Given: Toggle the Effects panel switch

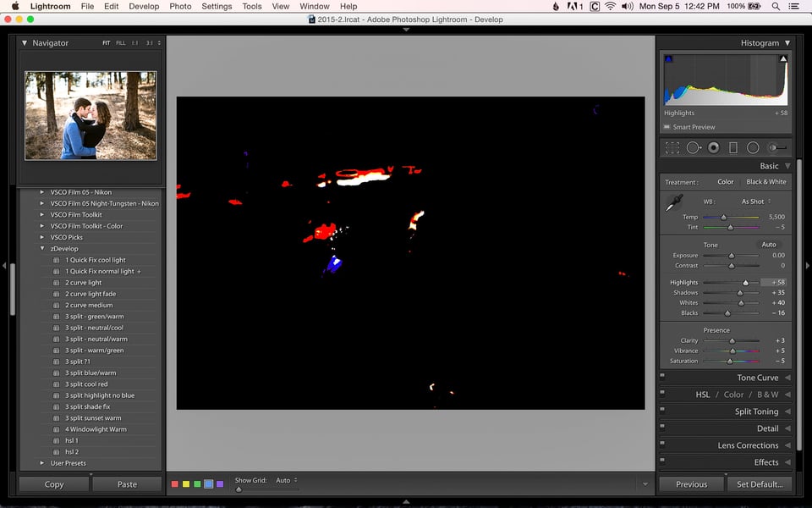Looking at the screenshot, I should pos(662,461).
